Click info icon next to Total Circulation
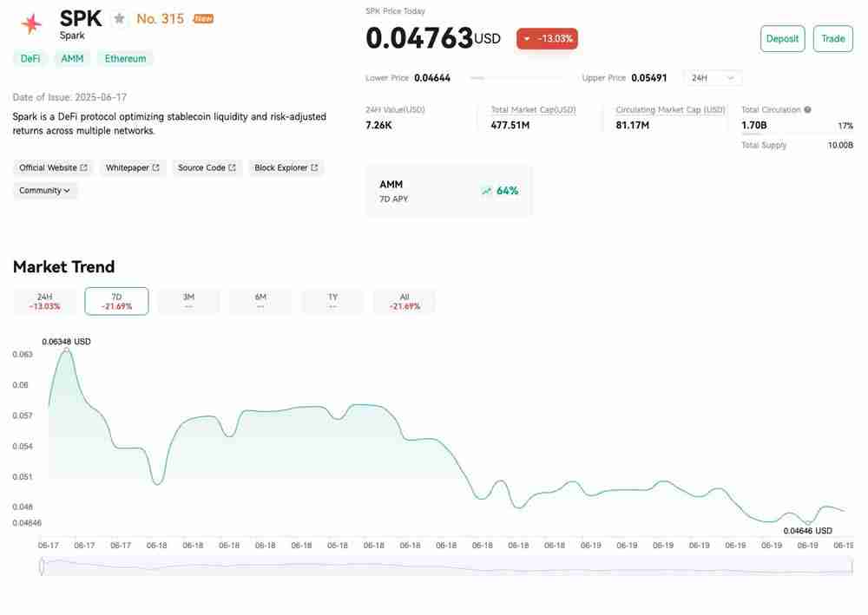The height and width of the screenshot is (615, 868). [x=807, y=109]
